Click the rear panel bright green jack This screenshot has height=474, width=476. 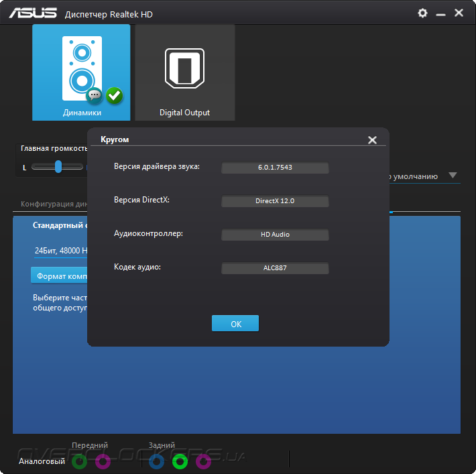[x=180, y=461]
